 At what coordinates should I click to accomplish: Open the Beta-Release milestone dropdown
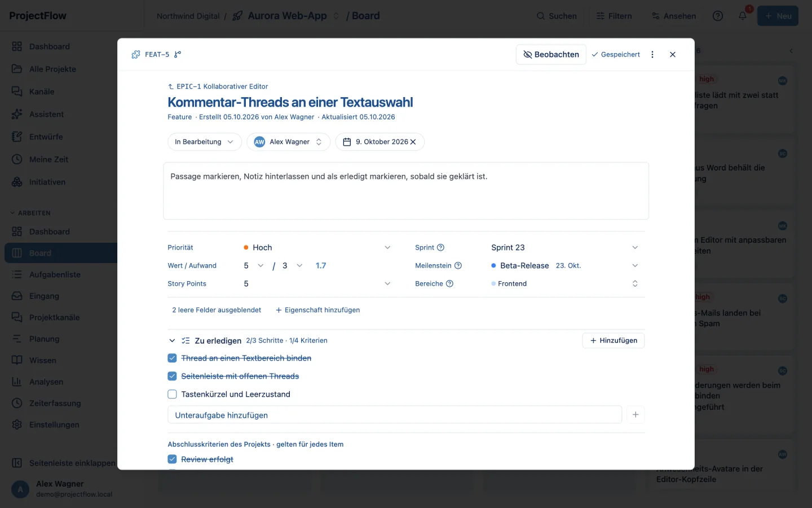[x=564, y=265]
